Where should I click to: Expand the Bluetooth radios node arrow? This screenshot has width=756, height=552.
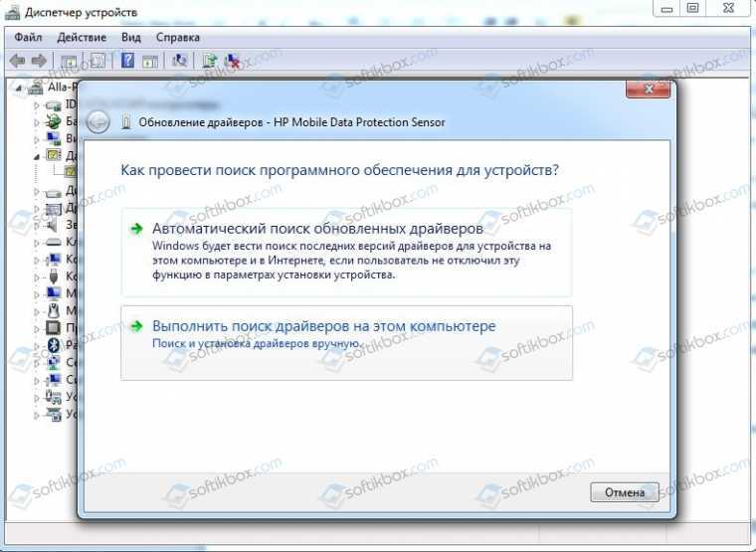coord(36,346)
